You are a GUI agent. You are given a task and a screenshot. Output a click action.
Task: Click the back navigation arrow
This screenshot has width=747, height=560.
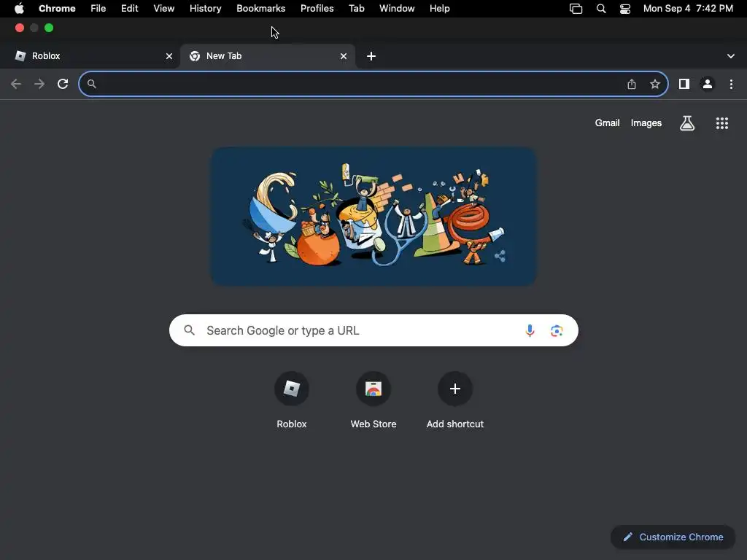(x=16, y=85)
